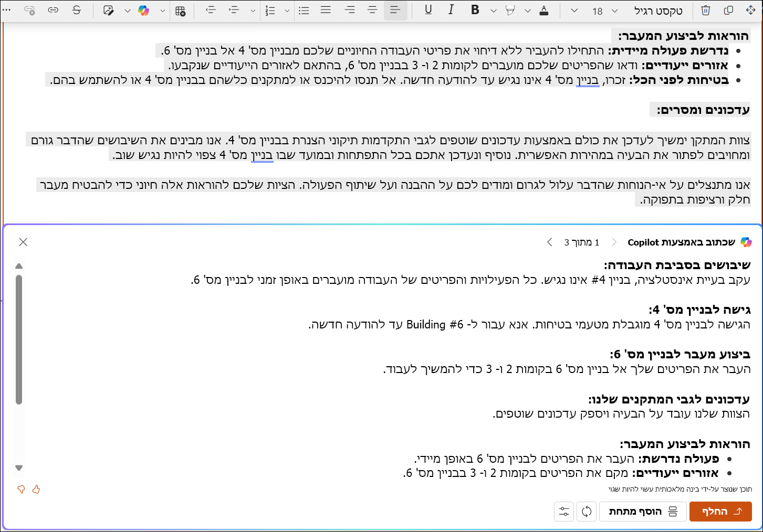Toggle the bulleted list format

point(304,10)
